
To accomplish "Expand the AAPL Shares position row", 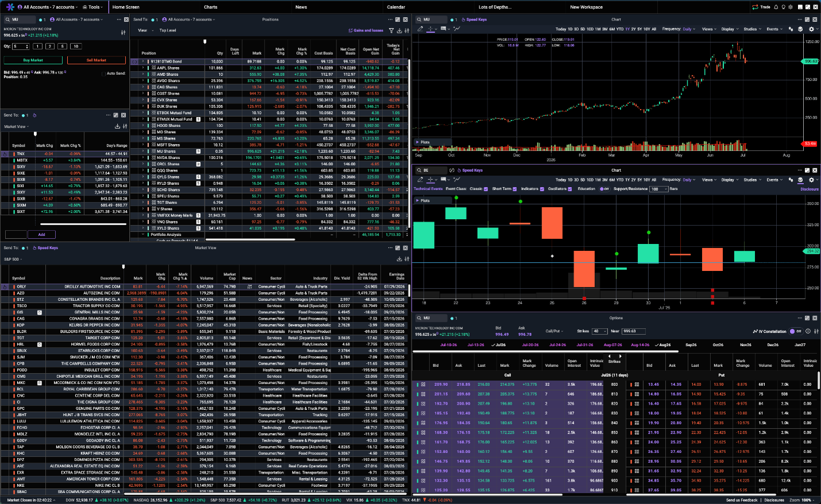I will click(143, 68).
